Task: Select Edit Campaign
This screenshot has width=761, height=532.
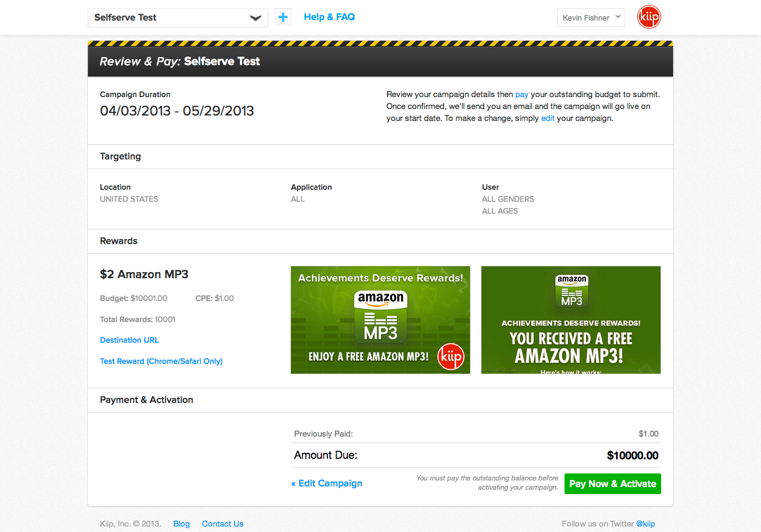Action: (x=326, y=483)
